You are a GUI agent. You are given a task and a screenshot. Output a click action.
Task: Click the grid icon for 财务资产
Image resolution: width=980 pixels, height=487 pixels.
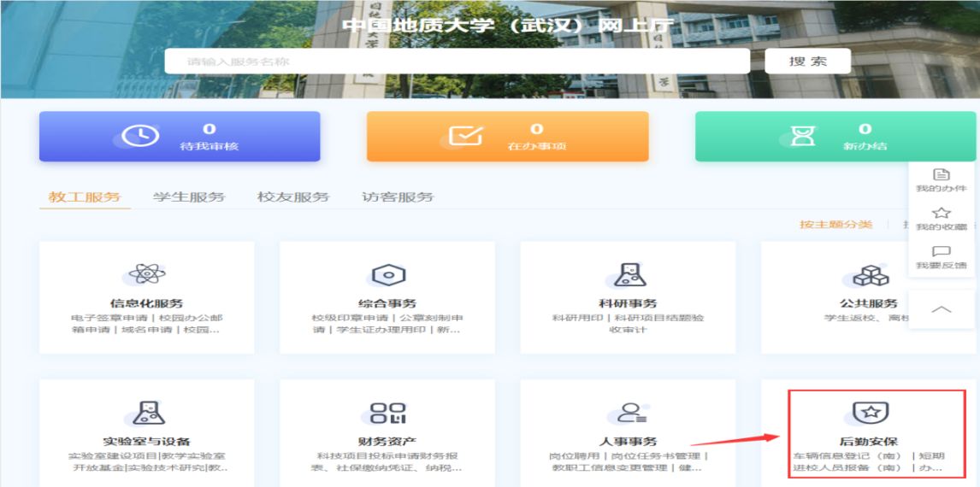click(x=388, y=413)
